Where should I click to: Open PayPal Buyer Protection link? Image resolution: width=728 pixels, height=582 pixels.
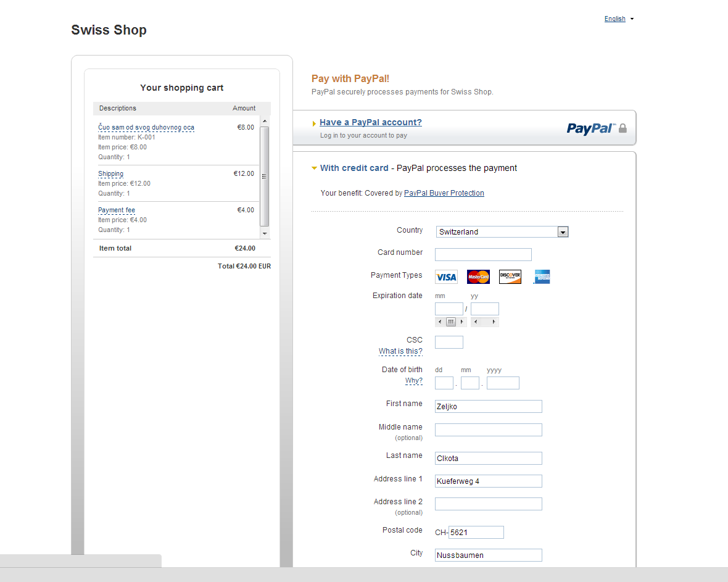point(444,193)
